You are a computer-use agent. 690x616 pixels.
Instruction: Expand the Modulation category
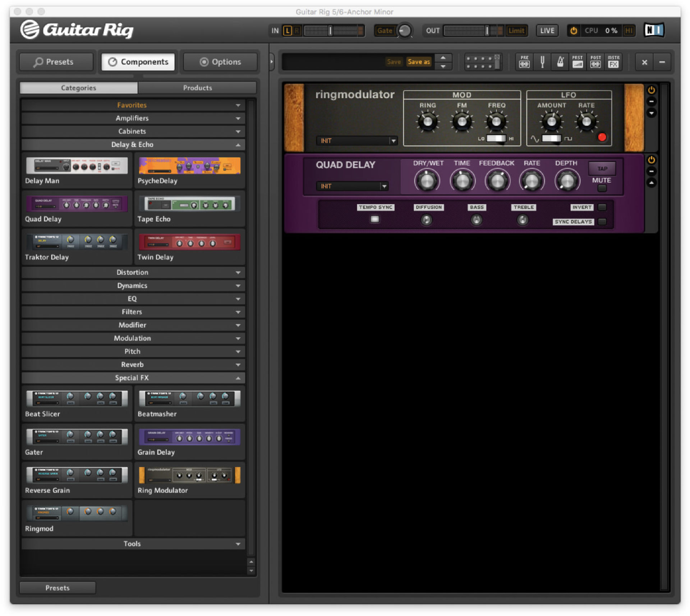tap(133, 338)
